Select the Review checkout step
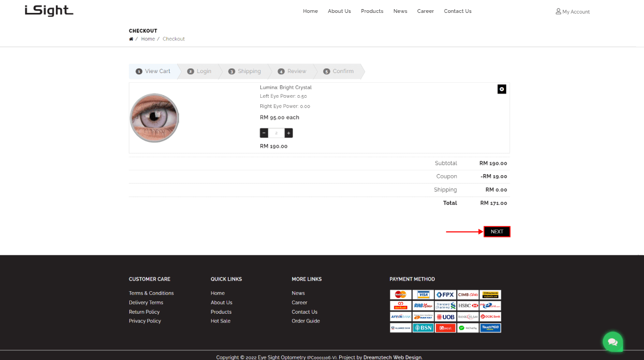The height and width of the screenshot is (360, 644). point(292,71)
